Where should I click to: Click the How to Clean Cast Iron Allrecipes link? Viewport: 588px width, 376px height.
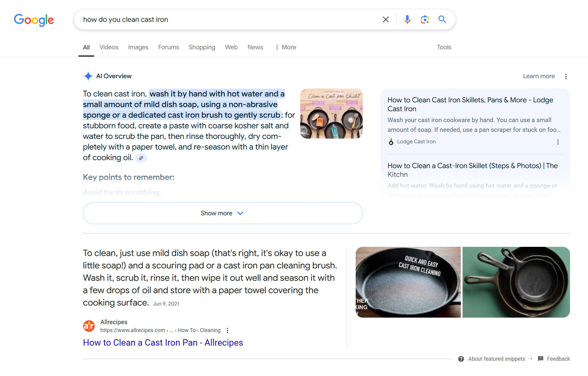pyautogui.click(x=163, y=342)
